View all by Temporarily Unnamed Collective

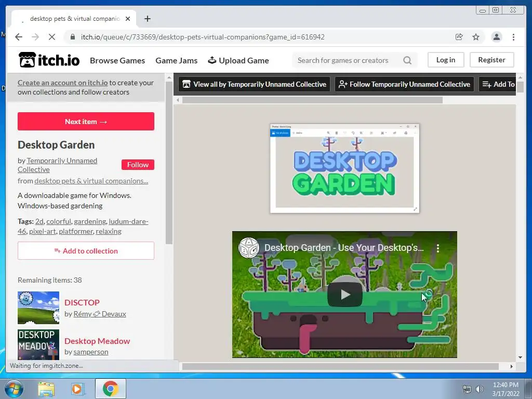click(x=255, y=84)
